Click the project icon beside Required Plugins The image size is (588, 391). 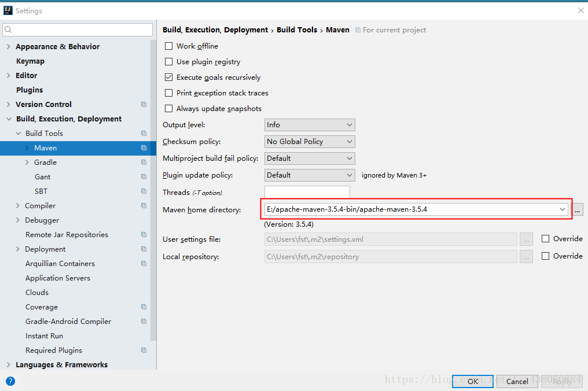pos(144,350)
